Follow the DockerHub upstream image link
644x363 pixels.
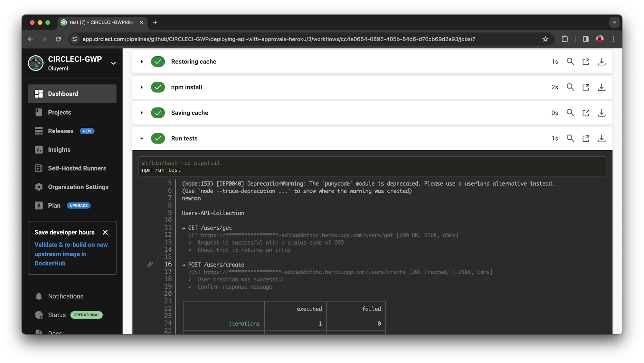coord(71,254)
